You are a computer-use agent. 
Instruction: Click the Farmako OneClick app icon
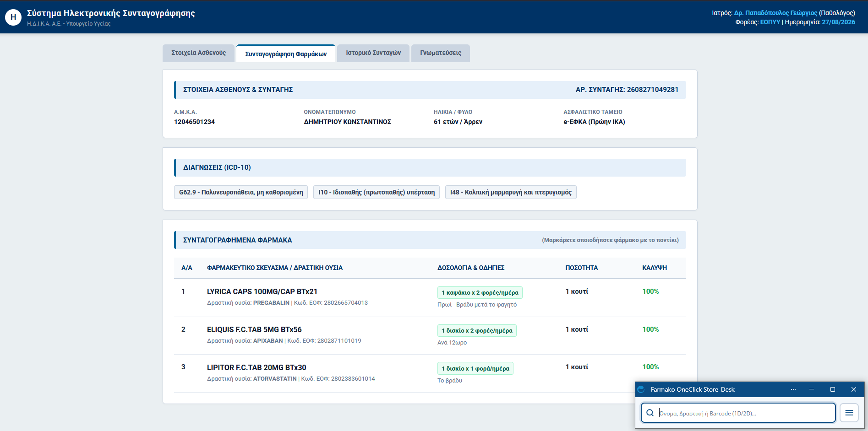click(641, 389)
